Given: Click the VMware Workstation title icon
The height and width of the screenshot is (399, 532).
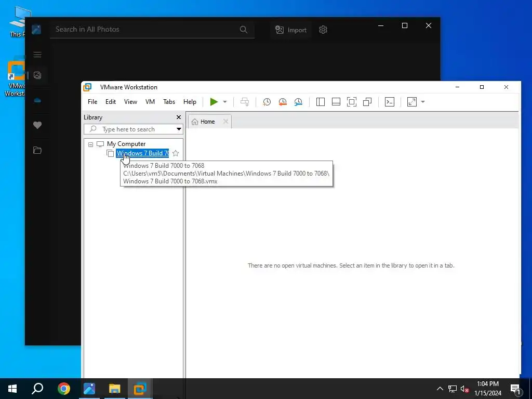Looking at the screenshot, I should (x=87, y=87).
